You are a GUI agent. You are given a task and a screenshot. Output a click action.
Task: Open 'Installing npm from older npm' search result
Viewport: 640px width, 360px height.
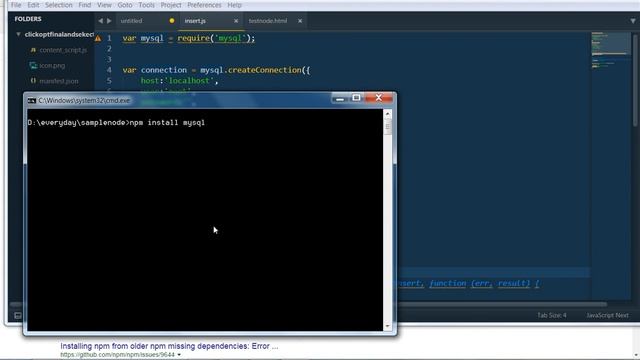tap(169, 346)
